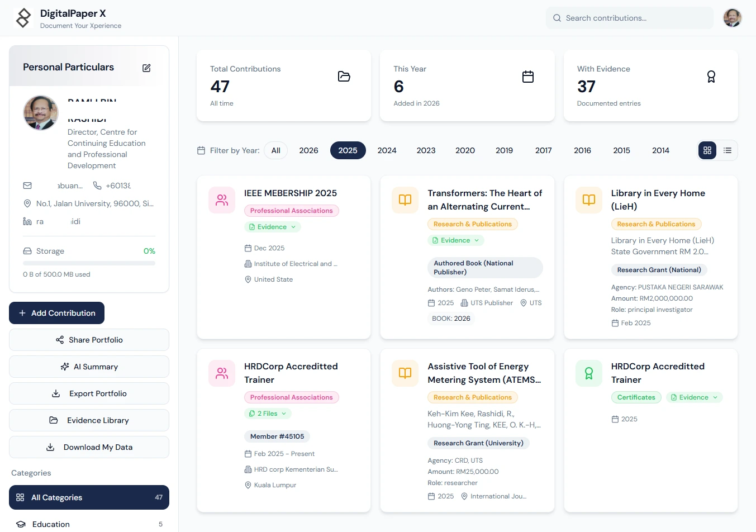Filter contributions by year 2019
Image resolution: width=756 pixels, height=532 pixels.
tap(505, 150)
